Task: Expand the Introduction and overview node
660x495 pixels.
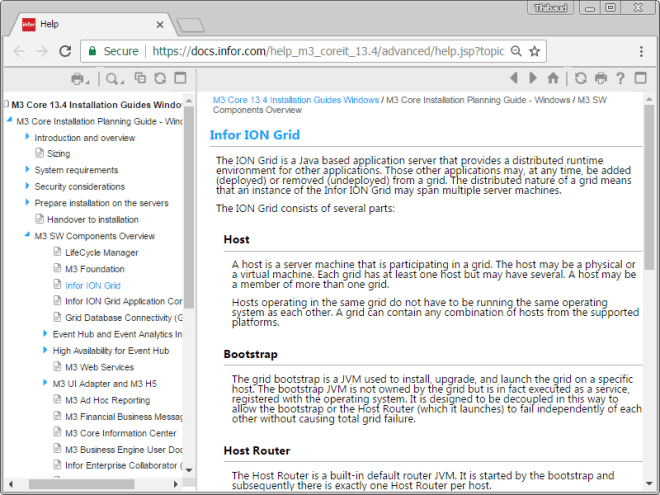Action: click(x=28, y=137)
